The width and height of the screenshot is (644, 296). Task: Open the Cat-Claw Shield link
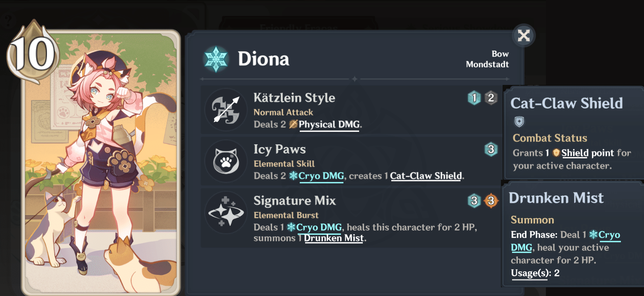(425, 176)
